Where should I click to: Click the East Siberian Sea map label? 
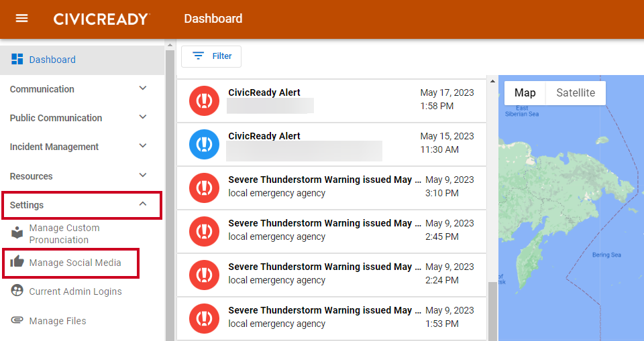[x=522, y=111]
